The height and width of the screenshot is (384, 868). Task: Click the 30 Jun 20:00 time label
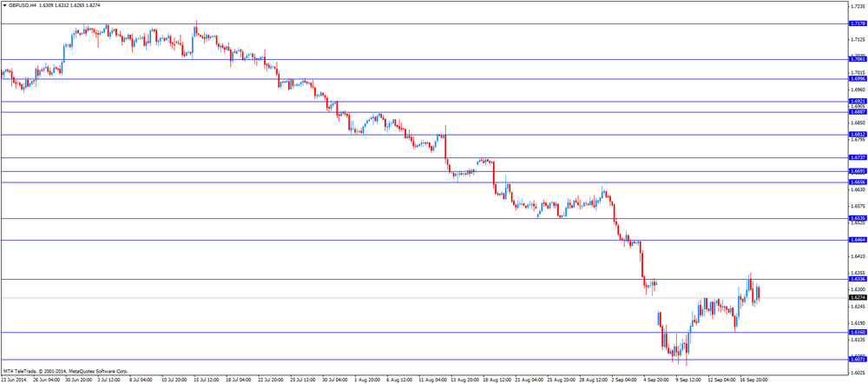(79, 381)
